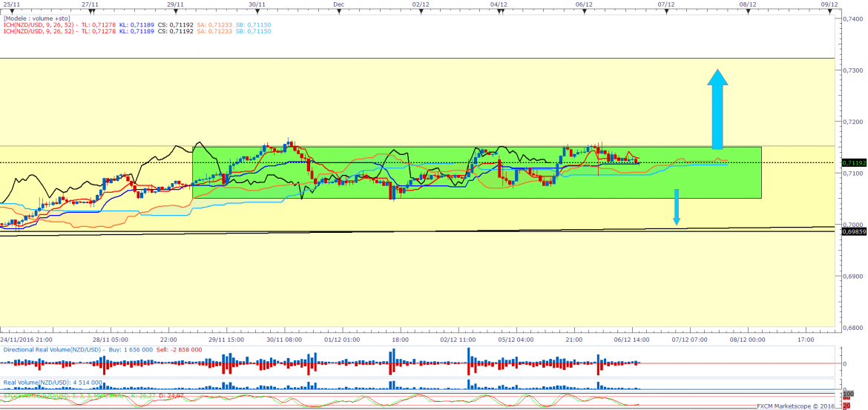Select the 06/12 14:00 time axis label

point(631,340)
